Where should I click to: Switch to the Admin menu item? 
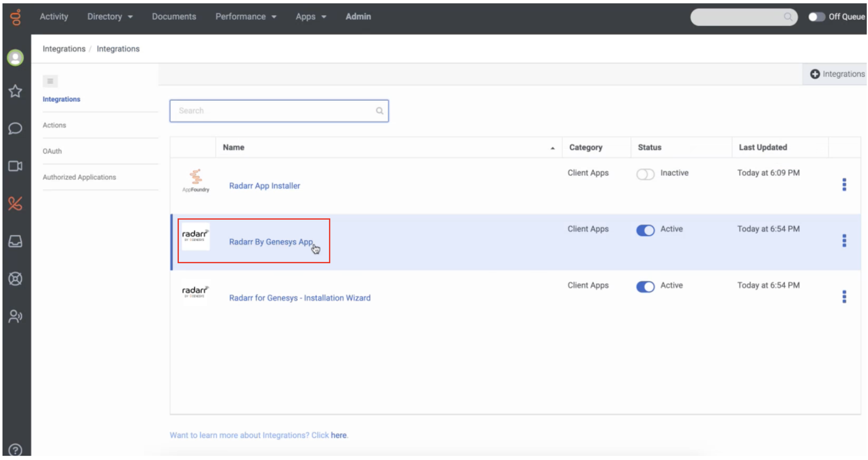click(x=358, y=17)
